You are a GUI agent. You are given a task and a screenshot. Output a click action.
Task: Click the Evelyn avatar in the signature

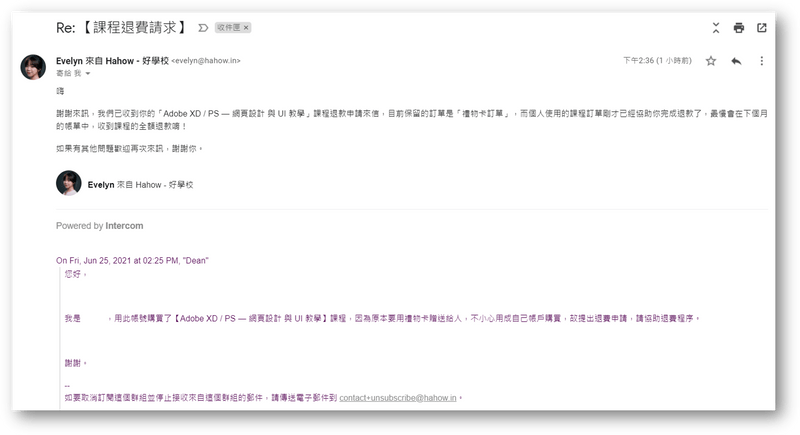point(68,184)
